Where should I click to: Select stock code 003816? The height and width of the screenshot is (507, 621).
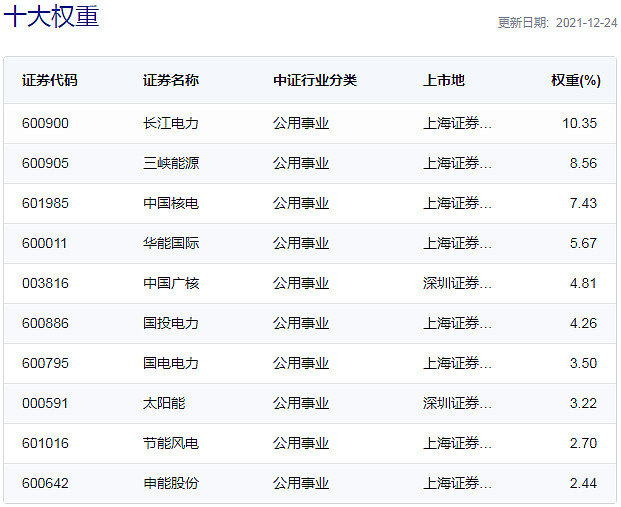tap(45, 283)
